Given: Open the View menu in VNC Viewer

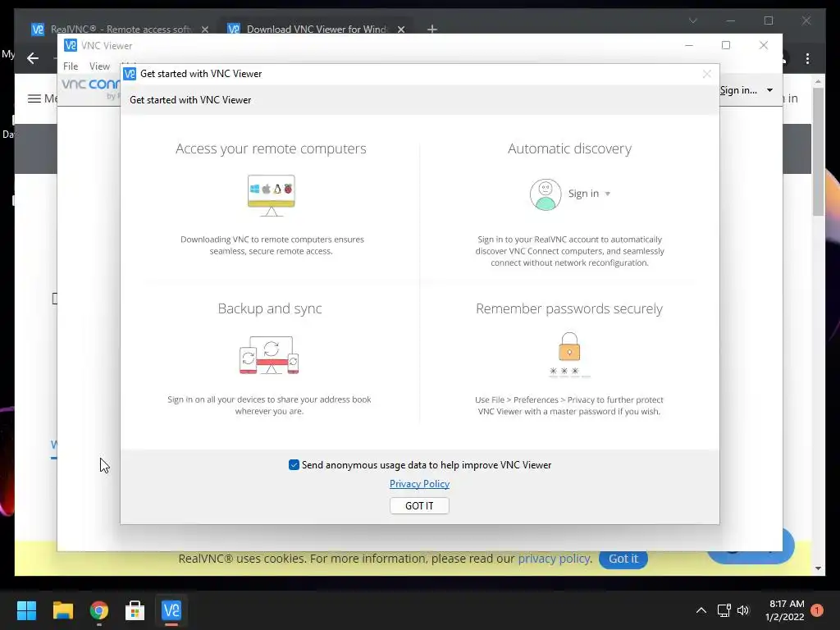Looking at the screenshot, I should click(99, 66).
